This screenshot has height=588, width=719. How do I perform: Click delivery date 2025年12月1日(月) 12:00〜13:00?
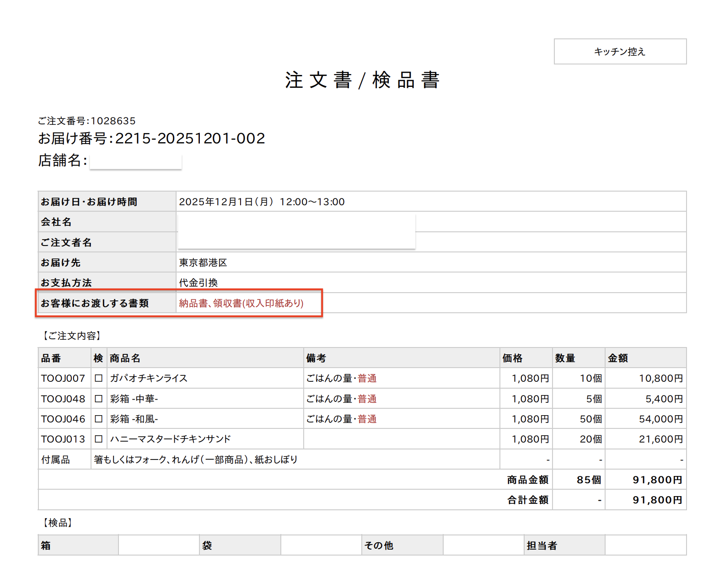[262, 202]
